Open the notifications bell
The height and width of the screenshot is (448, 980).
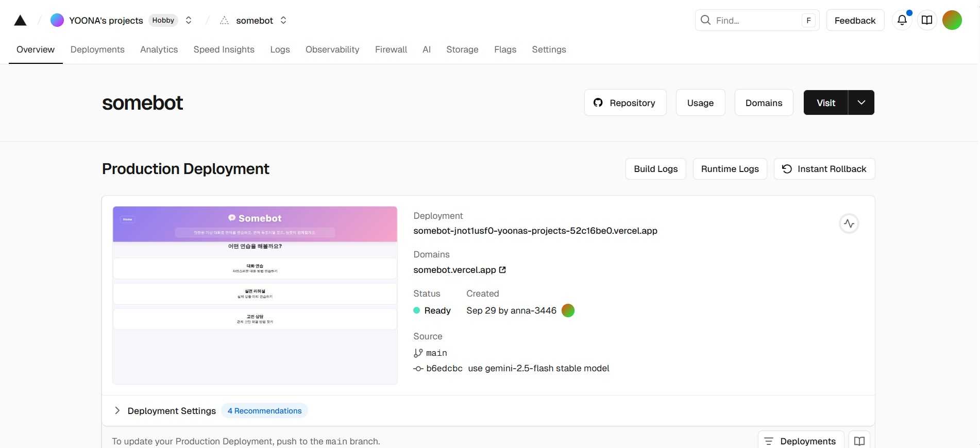(x=902, y=21)
